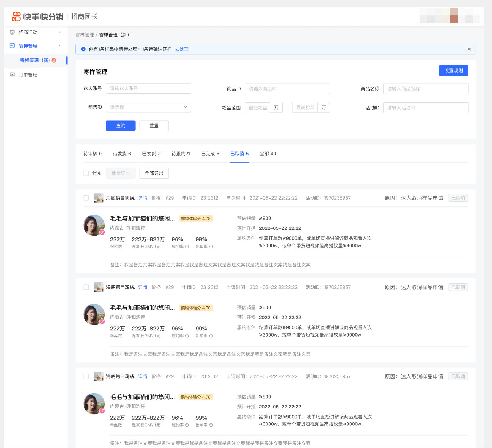Select the 已取消 5 tab
Screen dimensions: 492x448
[x=239, y=154]
